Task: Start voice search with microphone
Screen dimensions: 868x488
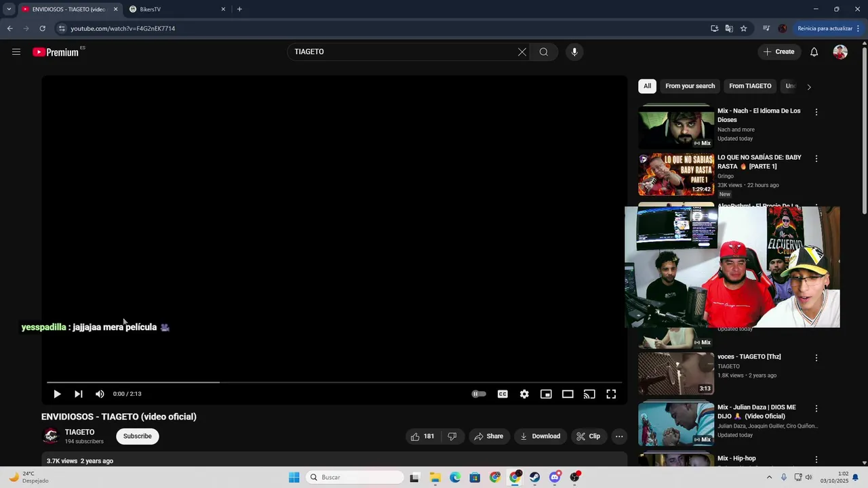Action: (x=574, y=52)
